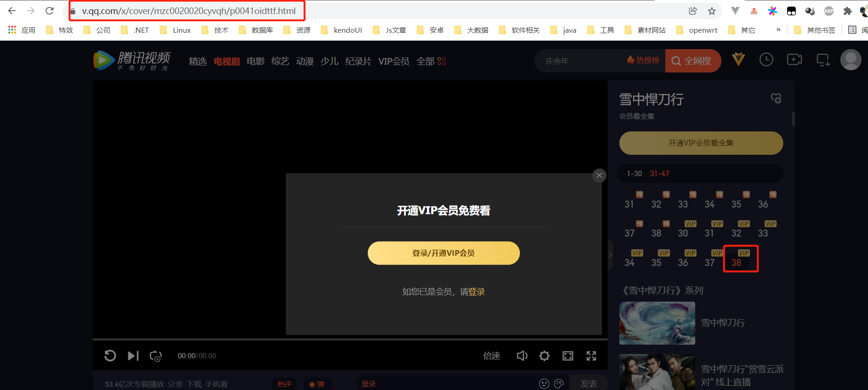Click the gold VIP crest icon
Image resolution: width=868 pixels, height=390 pixels.
point(738,60)
